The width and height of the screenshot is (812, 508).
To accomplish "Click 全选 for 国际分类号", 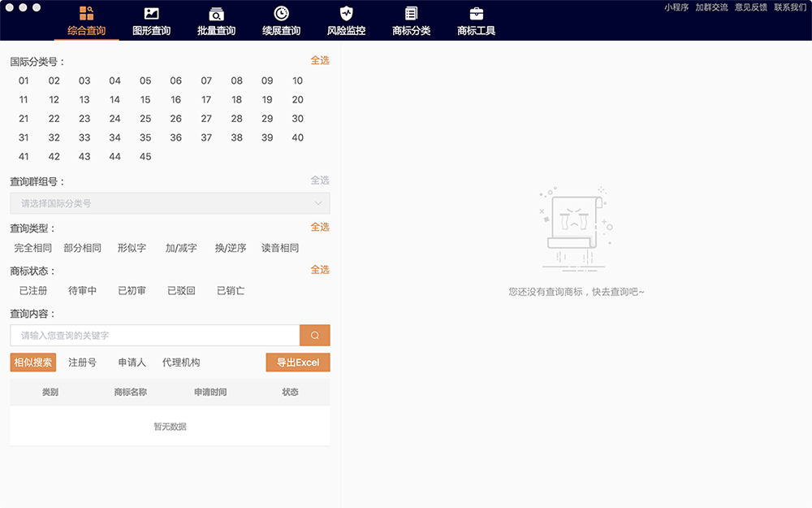I will point(320,61).
